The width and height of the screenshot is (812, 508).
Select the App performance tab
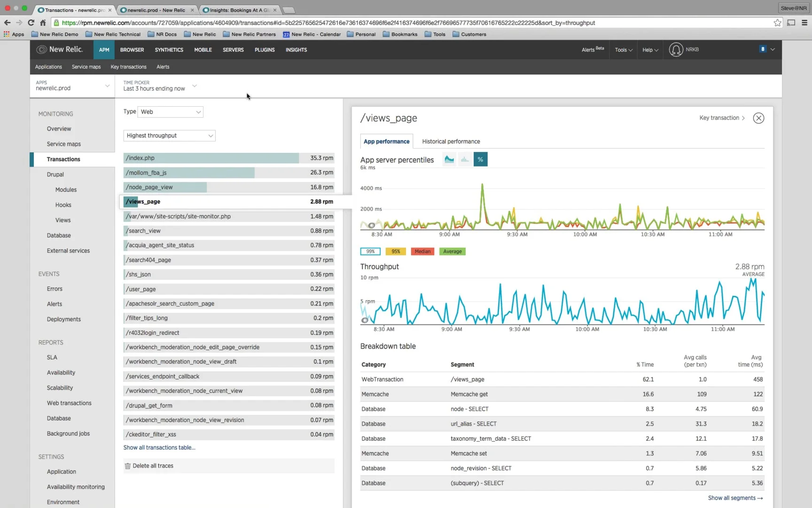coord(386,142)
